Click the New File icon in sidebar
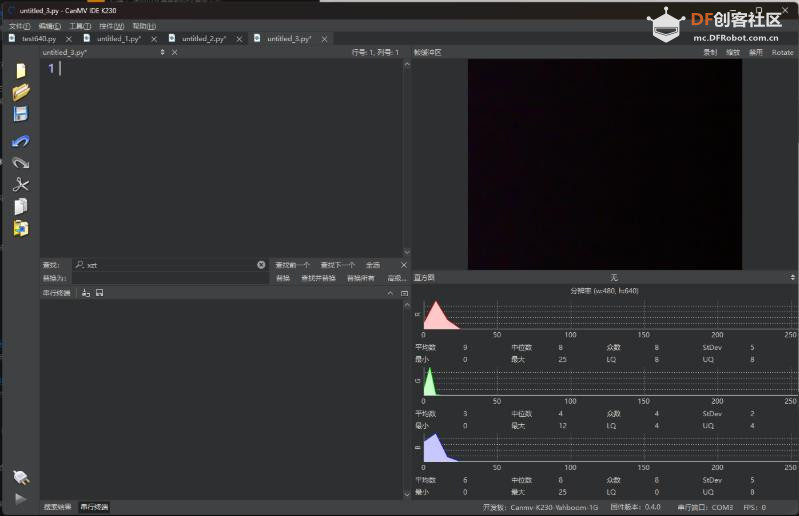Viewport: 799px width, 516px height. coord(21,71)
